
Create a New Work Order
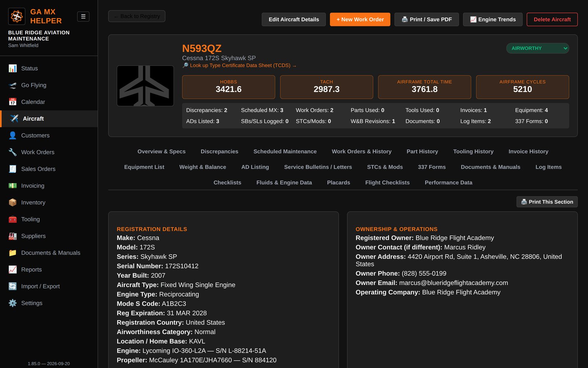pyautogui.click(x=360, y=20)
